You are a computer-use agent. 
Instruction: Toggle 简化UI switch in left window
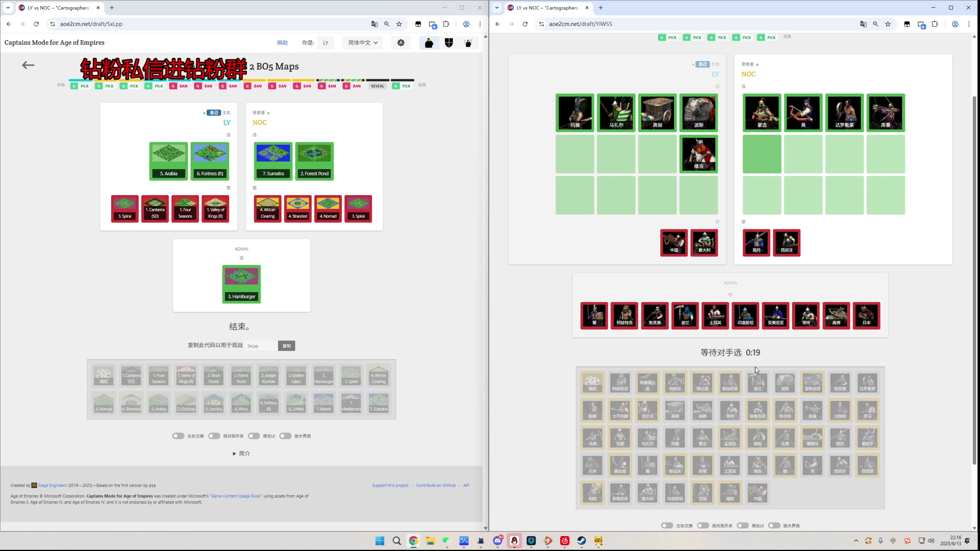(254, 436)
